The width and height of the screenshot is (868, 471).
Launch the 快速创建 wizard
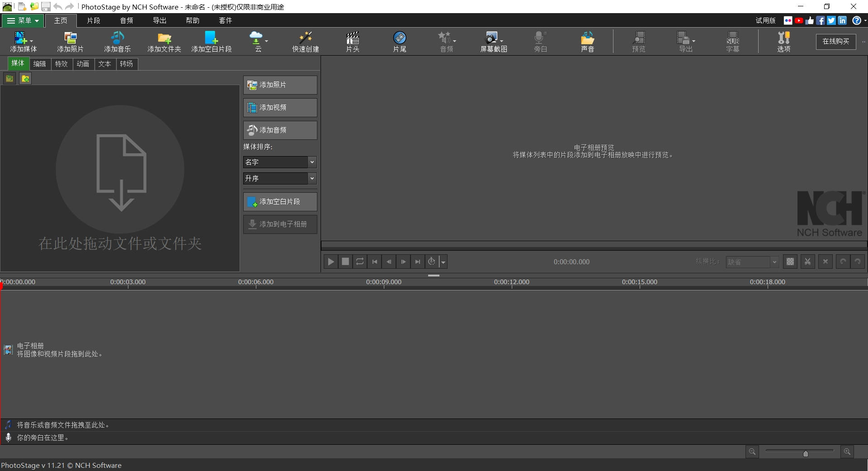[306, 42]
